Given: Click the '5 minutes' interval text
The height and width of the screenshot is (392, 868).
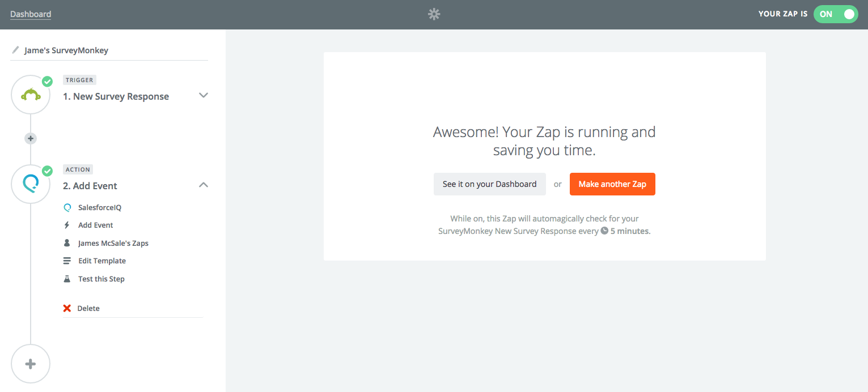Looking at the screenshot, I should [x=630, y=231].
